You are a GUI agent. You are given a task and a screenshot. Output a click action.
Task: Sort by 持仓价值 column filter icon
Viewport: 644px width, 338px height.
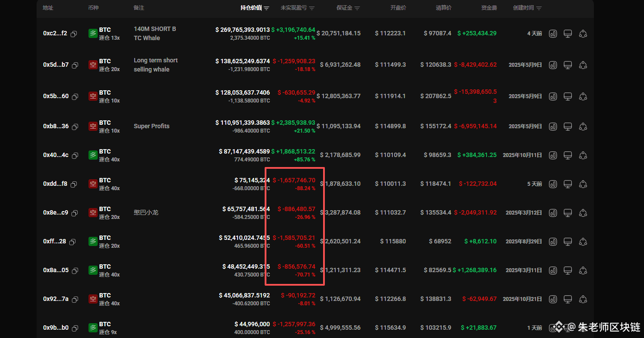click(267, 8)
